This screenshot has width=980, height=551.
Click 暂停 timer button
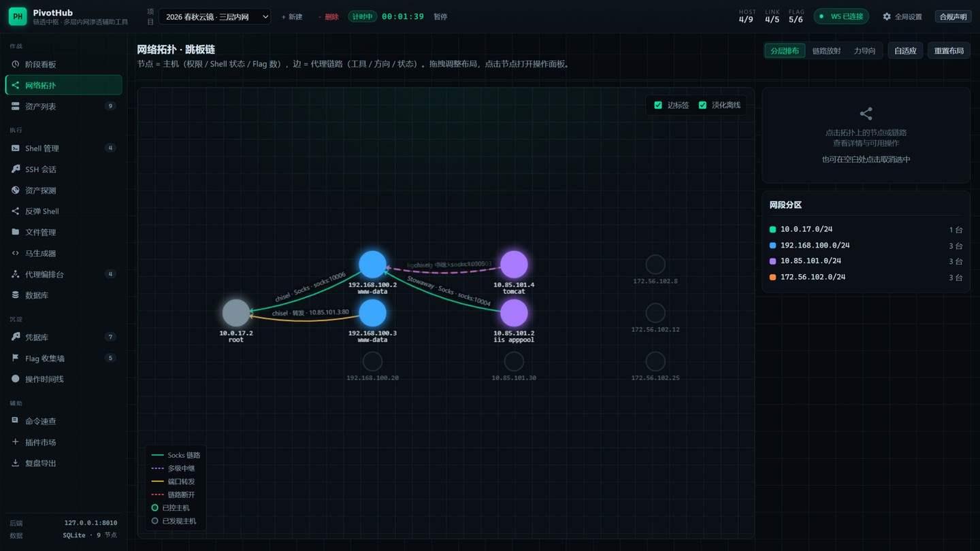(440, 16)
